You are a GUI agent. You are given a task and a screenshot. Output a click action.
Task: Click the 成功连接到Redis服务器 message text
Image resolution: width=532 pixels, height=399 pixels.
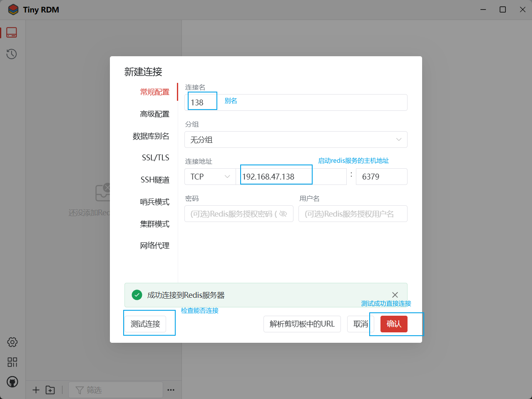[x=186, y=295]
